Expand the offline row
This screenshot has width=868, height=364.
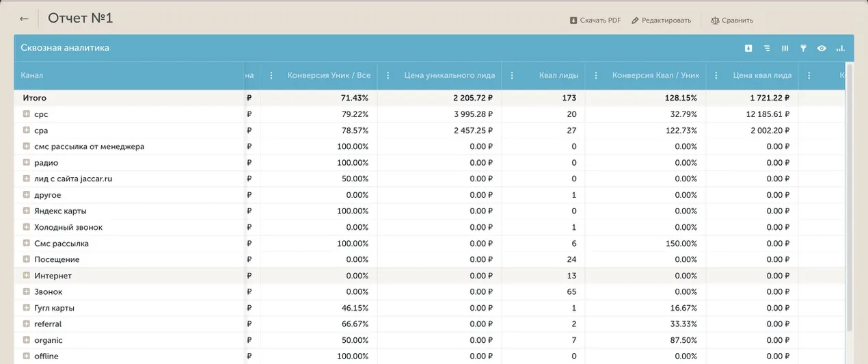27,356
